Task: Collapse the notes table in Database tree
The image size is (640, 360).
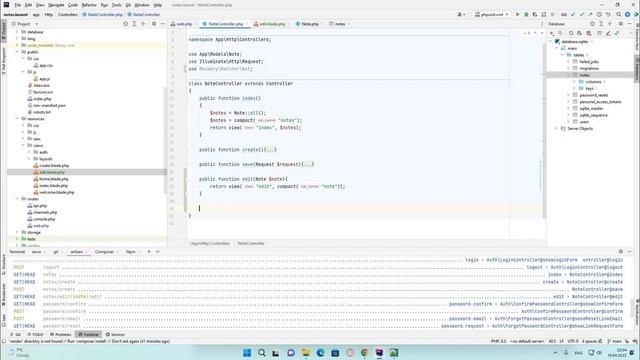Action: [569, 75]
